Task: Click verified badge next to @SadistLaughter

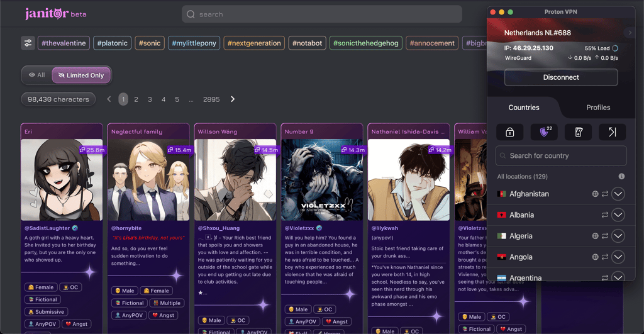Action: tap(75, 228)
